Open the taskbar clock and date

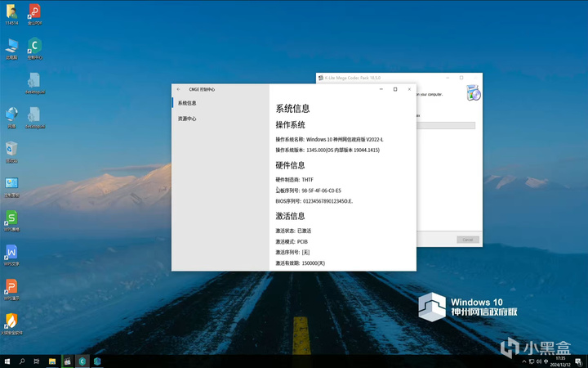click(x=560, y=361)
